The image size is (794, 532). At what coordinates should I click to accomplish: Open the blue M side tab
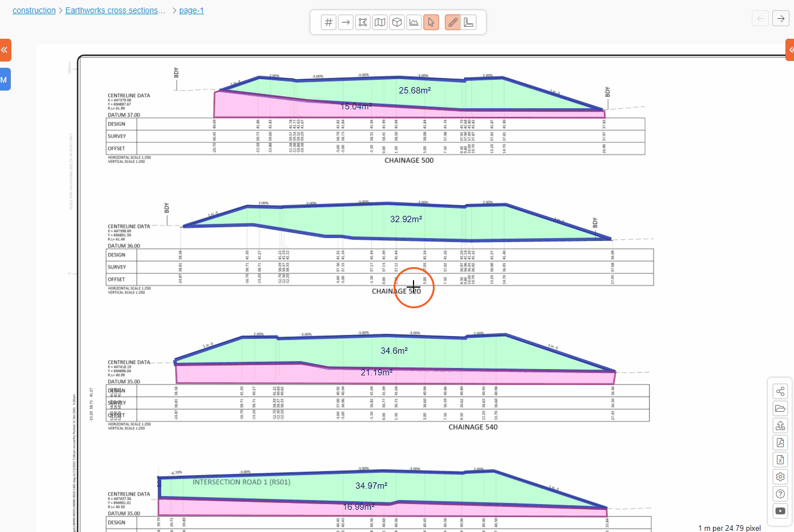coord(5,80)
